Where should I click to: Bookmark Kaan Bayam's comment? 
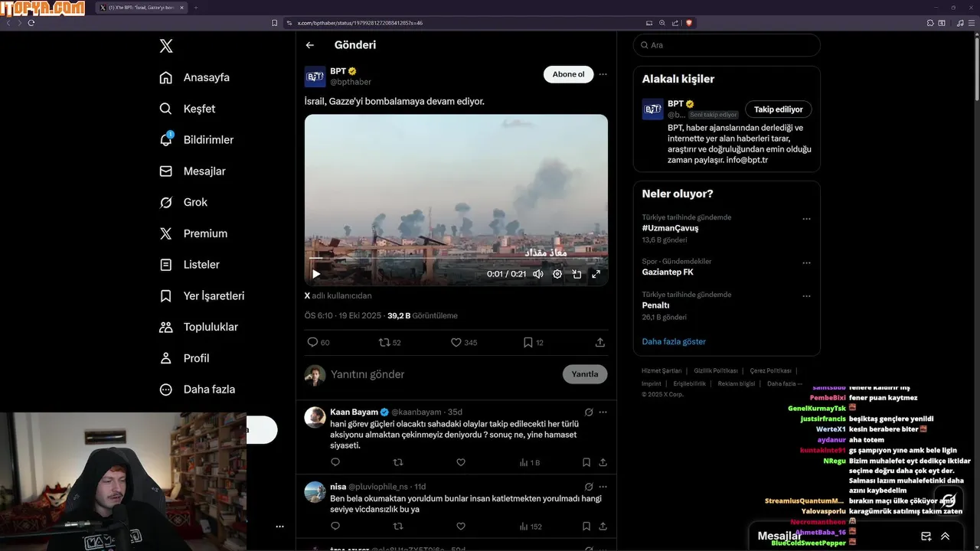(x=586, y=462)
